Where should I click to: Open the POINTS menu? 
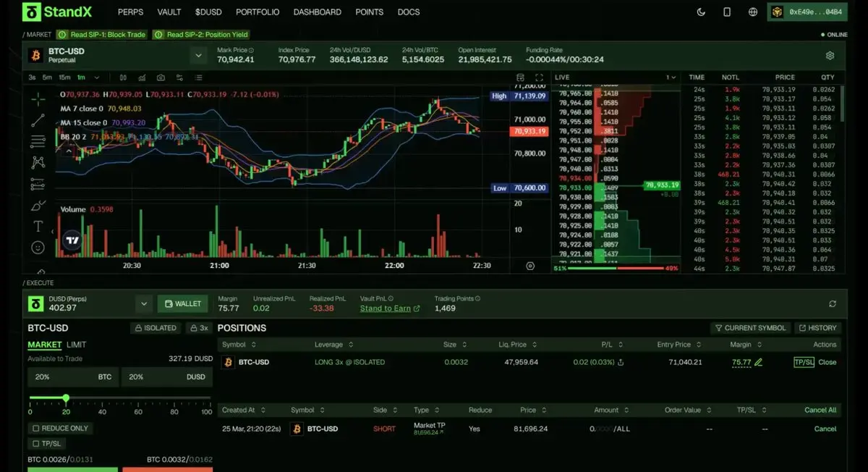click(370, 12)
